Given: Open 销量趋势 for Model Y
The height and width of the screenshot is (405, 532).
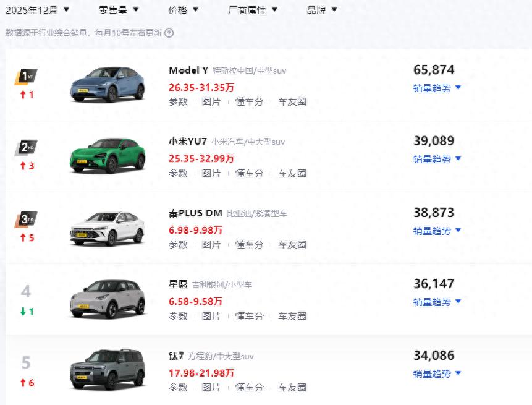Looking at the screenshot, I should tap(433, 87).
